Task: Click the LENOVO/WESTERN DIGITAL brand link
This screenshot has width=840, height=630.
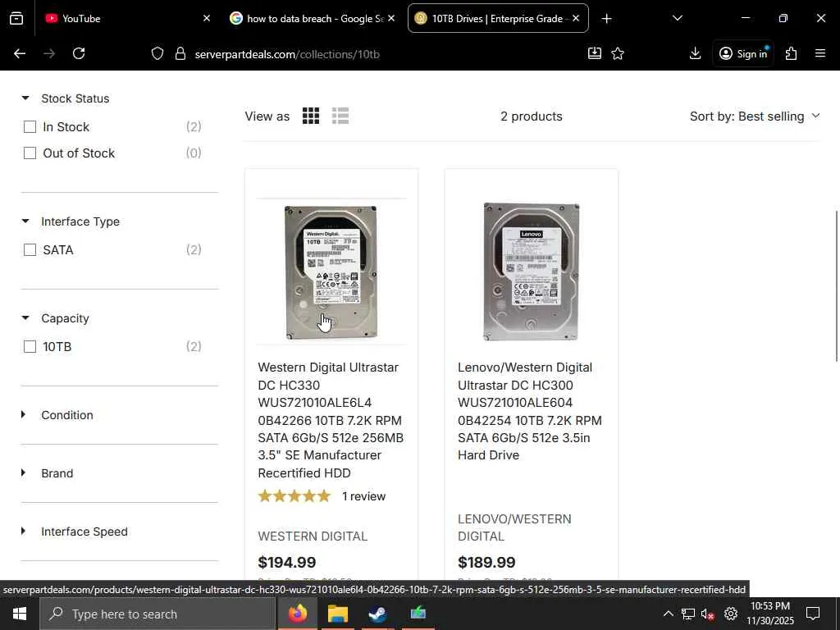Action: click(x=514, y=527)
